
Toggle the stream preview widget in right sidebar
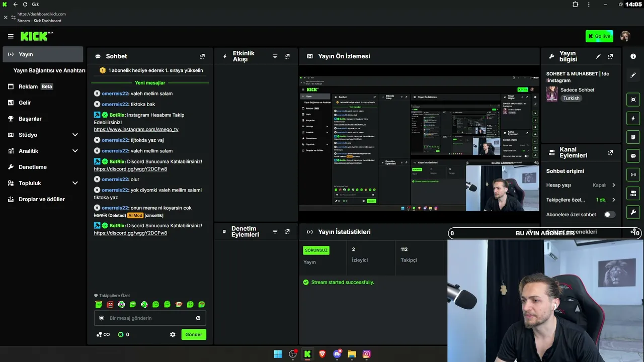coord(633,100)
